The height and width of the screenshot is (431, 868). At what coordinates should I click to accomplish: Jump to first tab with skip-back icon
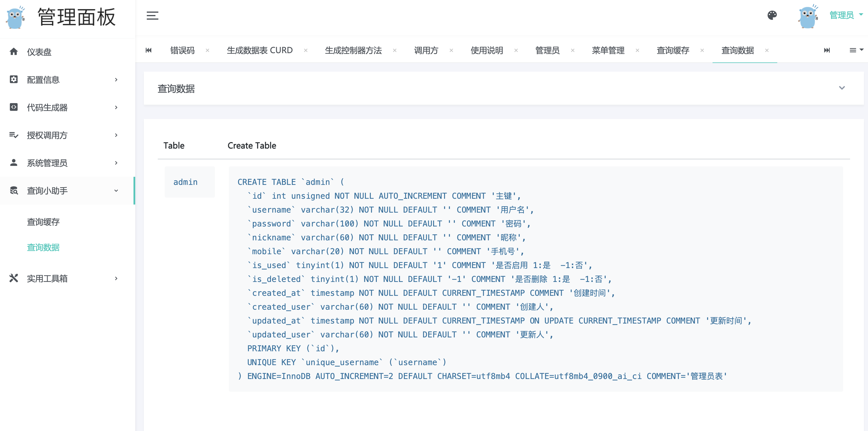[x=149, y=50]
